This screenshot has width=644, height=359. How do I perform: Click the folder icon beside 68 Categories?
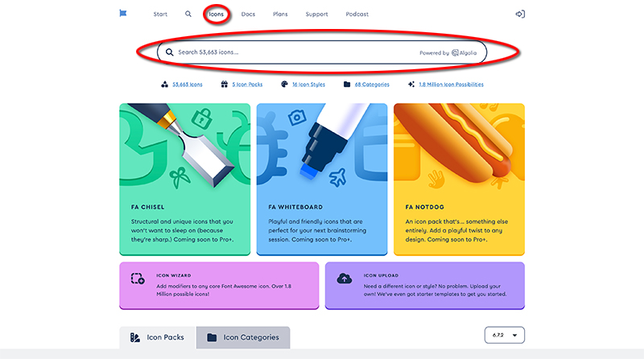[x=346, y=84]
